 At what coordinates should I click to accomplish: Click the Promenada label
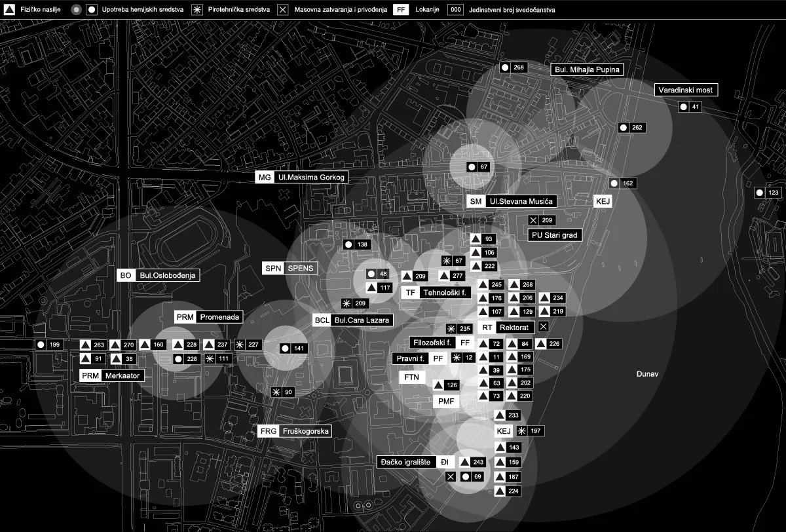(x=219, y=317)
